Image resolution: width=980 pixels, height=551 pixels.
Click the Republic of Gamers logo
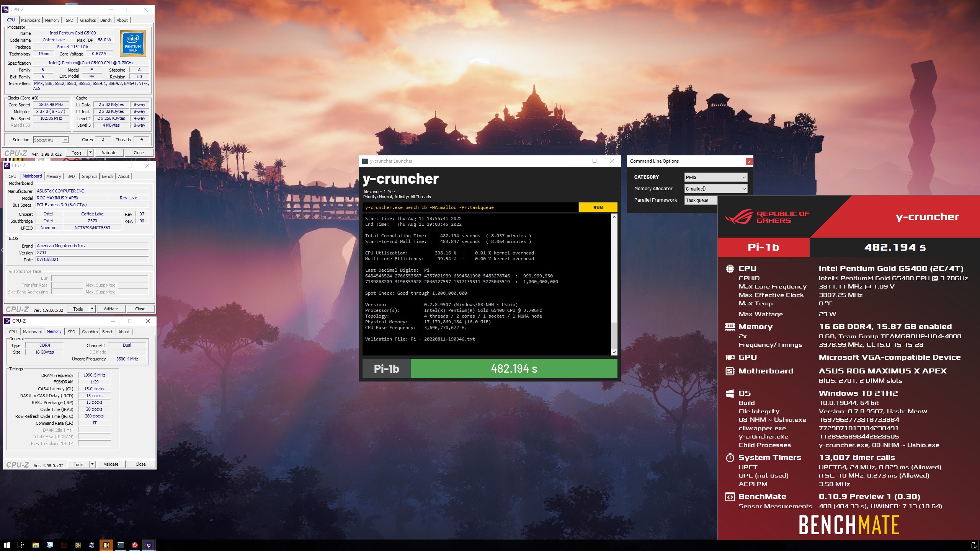click(x=767, y=217)
